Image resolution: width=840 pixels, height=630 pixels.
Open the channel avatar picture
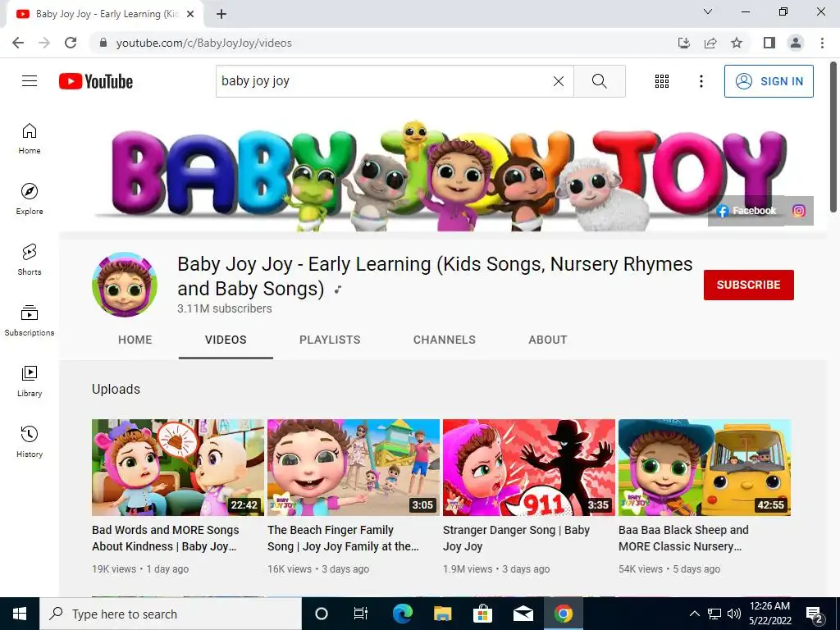point(125,285)
